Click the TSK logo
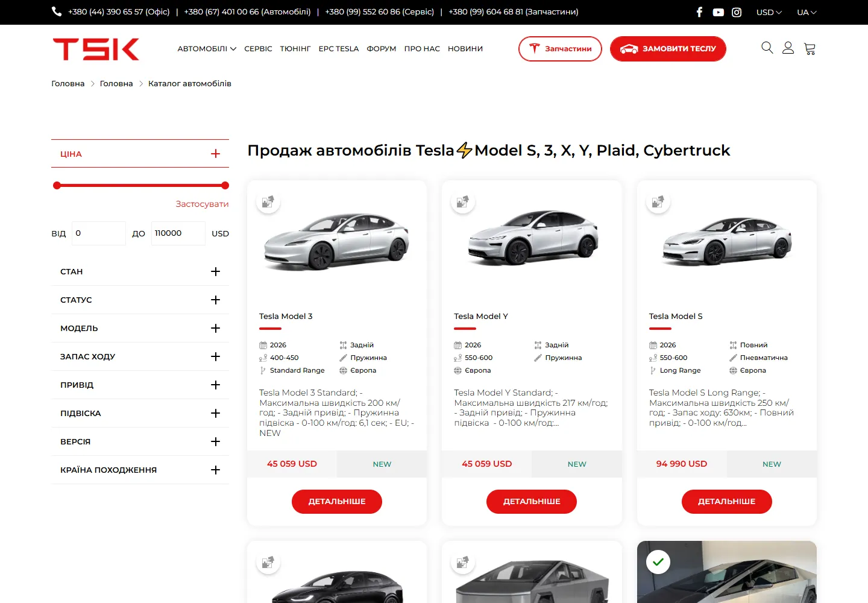Image resolution: width=868 pixels, height=603 pixels. [x=96, y=49]
